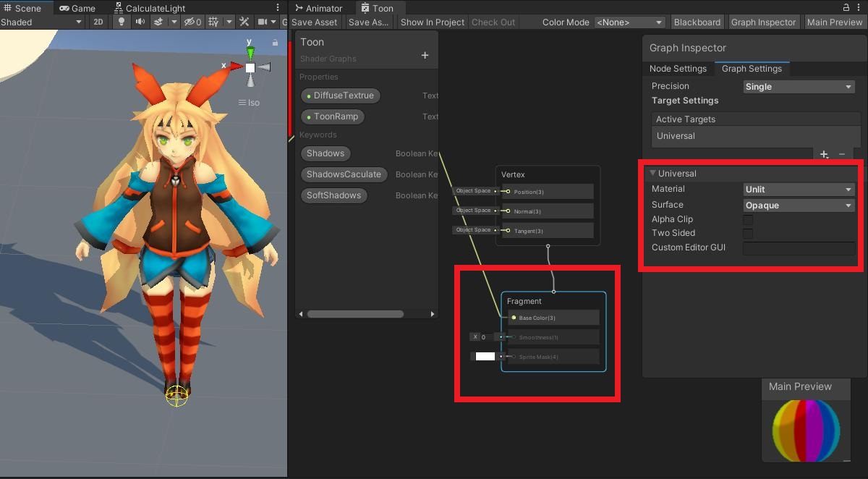Click the Show In Project button
Screen dimensions: 868x479
[433, 22]
